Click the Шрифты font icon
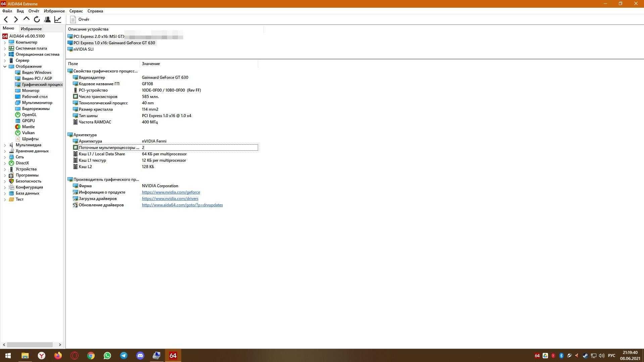The height and width of the screenshot is (362, 644). point(18,139)
